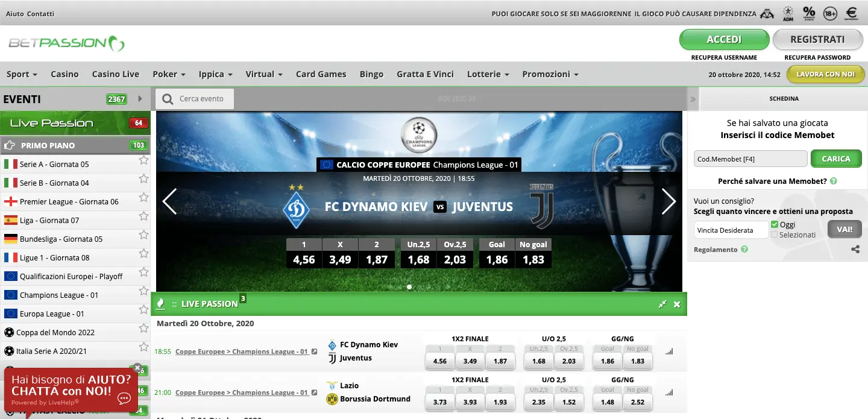
Task: Select Ov.2,5 odds 2.03 in Kiev row
Action: [x=568, y=361]
